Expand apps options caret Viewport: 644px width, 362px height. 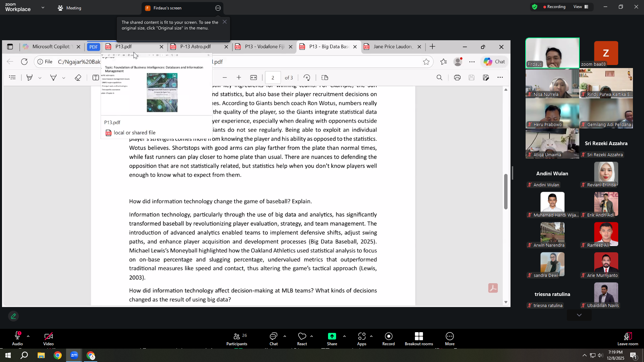pyautogui.click(x=371, y=336)
